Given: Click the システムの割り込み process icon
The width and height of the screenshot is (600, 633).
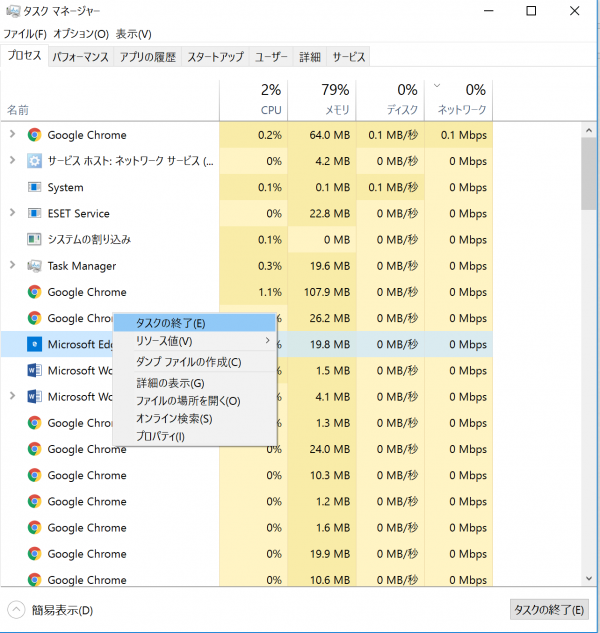Looking at the screenshot, I should tap(34, 239).
